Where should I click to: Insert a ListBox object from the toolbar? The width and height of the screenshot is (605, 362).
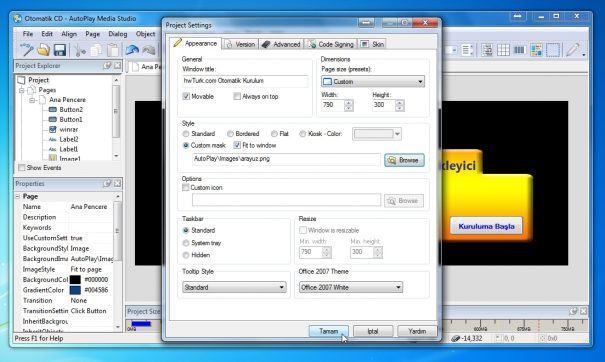point(467,50)
